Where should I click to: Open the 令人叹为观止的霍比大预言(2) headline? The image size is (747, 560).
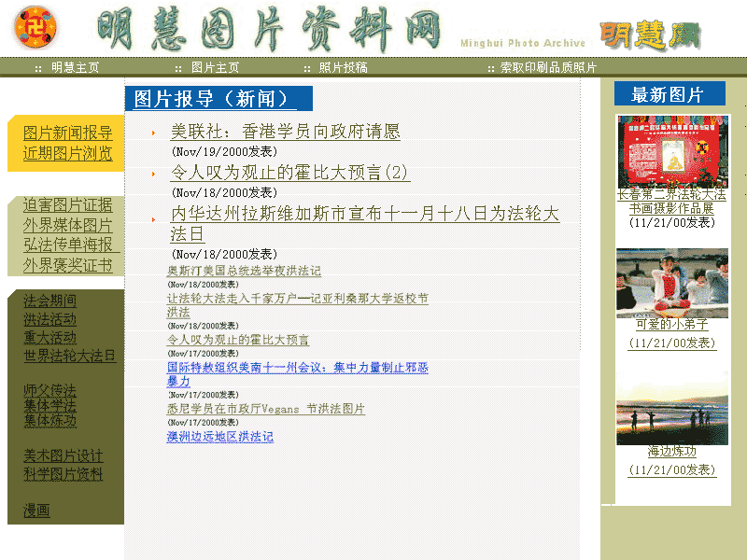click(289, 173)
